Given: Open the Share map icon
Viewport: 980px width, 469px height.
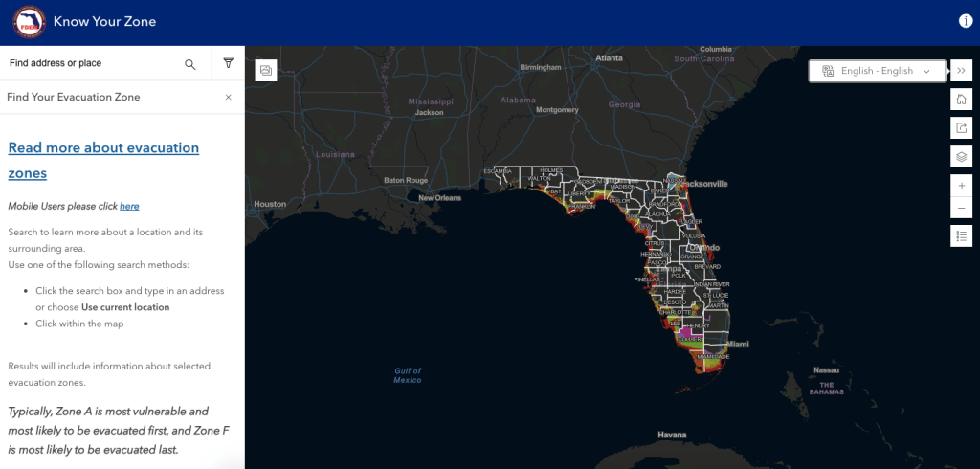Looking at the screenshot, I should (x=961, y=128).
